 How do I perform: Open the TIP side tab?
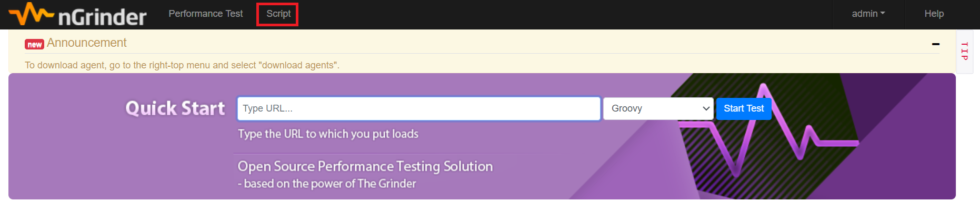click(x=964, y=51)
